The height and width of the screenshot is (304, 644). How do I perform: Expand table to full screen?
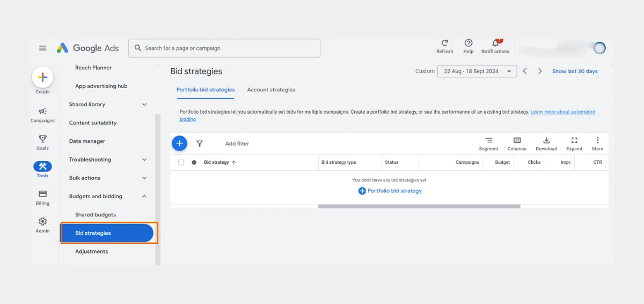click(574, 143)
